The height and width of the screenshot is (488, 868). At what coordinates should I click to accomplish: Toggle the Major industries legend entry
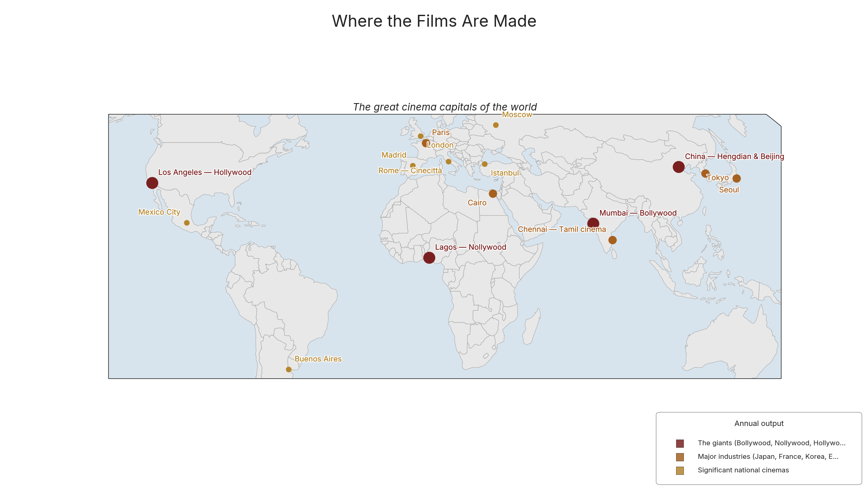tap(757, 457)
